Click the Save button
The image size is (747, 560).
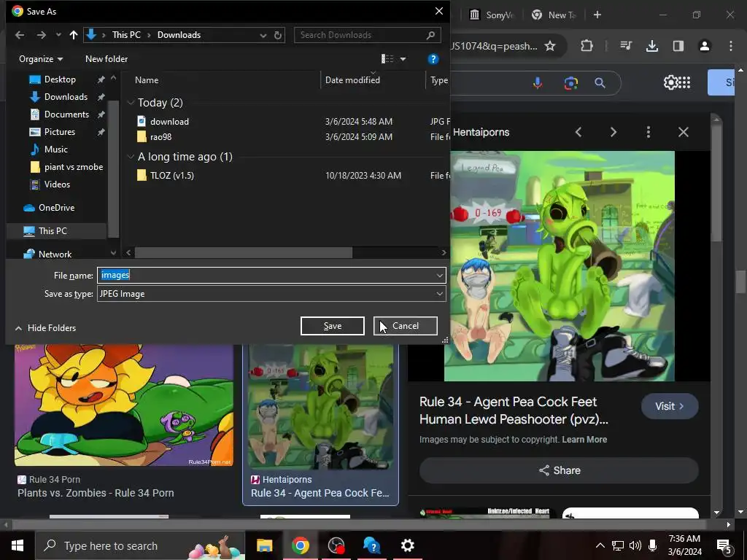pos(333,326)
